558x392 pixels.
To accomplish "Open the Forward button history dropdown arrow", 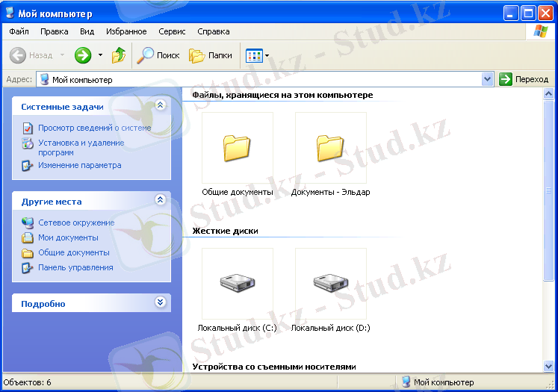I will [100, 55].
